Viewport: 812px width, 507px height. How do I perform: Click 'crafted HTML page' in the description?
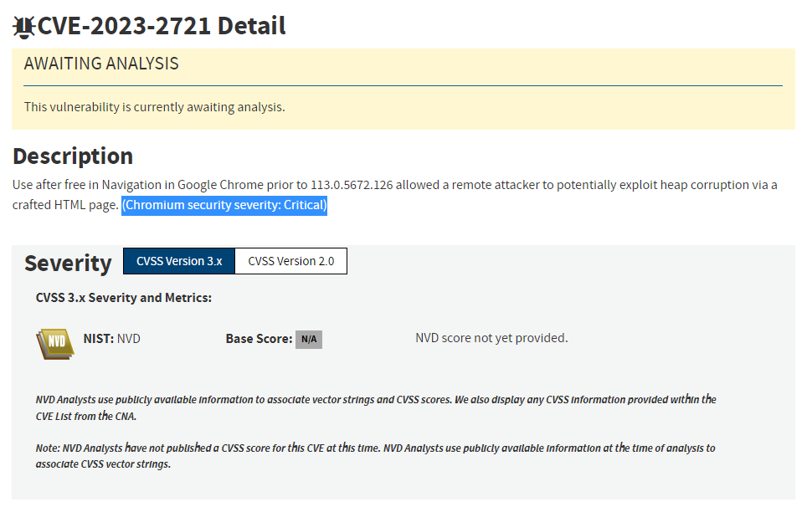point(64,205)
